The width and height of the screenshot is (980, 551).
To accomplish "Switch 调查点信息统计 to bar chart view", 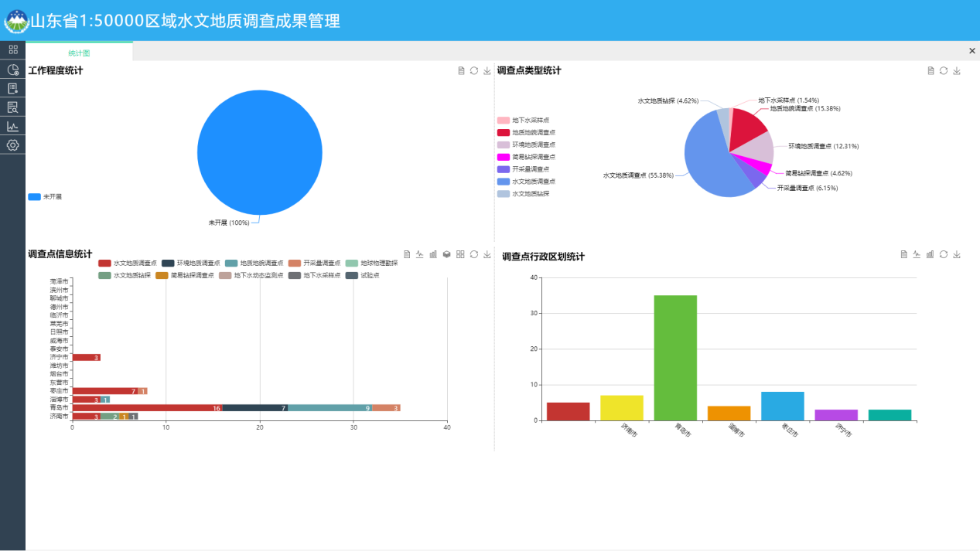I will (432, 253).
